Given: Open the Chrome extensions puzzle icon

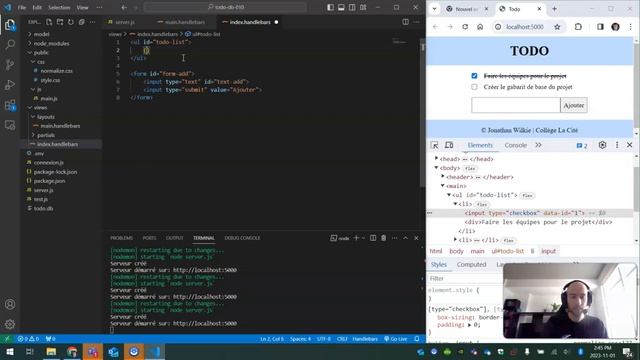Looking at the screenshot, I should coord(578,27).
